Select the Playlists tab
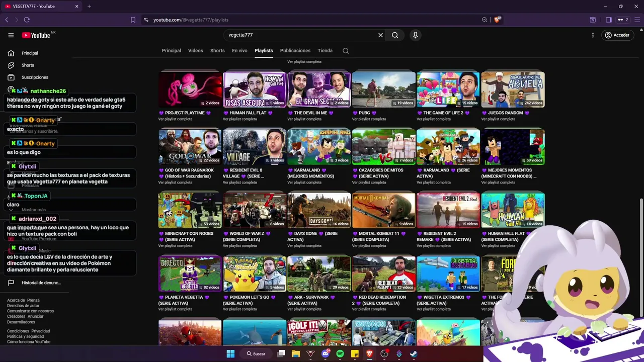This screenshot has width=644, height=362. [x=264, y=51]
